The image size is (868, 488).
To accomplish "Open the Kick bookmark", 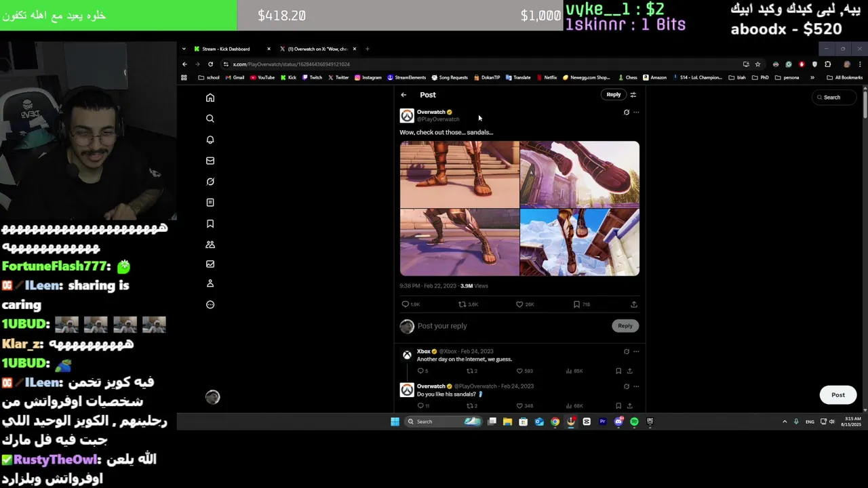I will [x=288, y=78].
